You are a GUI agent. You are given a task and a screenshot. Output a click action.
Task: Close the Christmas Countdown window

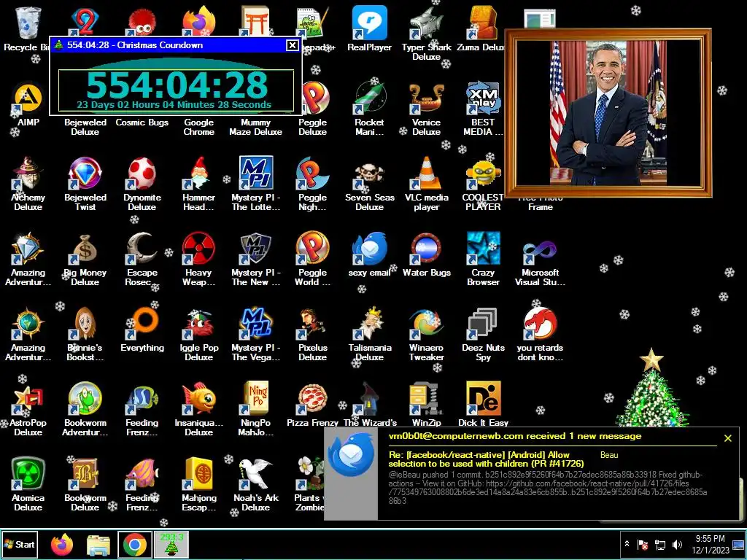tap(292, 45)
